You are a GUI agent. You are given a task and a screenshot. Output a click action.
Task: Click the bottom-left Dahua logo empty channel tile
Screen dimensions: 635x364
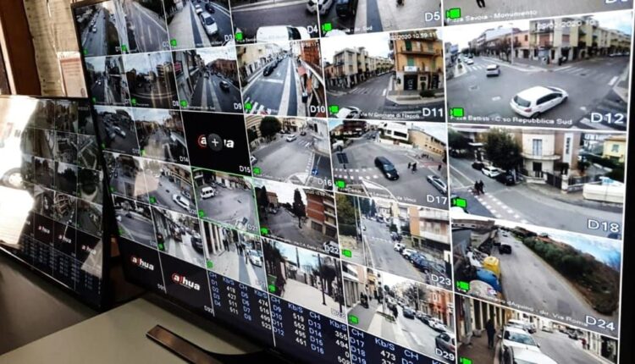(142, 262)
